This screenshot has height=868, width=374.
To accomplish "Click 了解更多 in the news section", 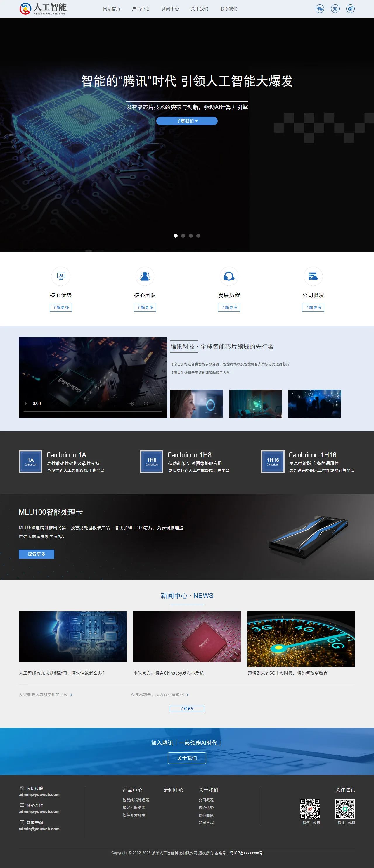I will point(187,709).
